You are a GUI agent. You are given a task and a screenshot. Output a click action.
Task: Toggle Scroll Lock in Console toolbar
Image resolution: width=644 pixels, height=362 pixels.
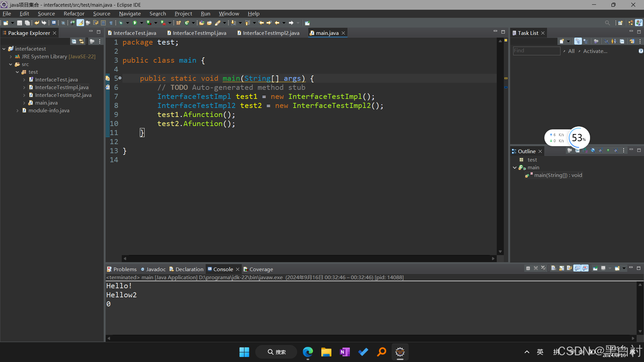tap(561, 268)
